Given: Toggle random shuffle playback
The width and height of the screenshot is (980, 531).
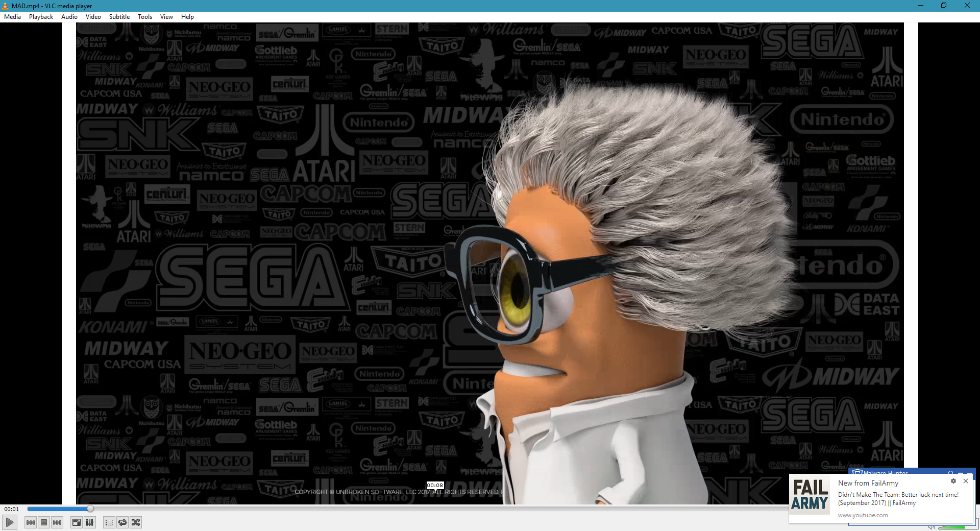Looking at the screenshot, I should click(136, 522).
